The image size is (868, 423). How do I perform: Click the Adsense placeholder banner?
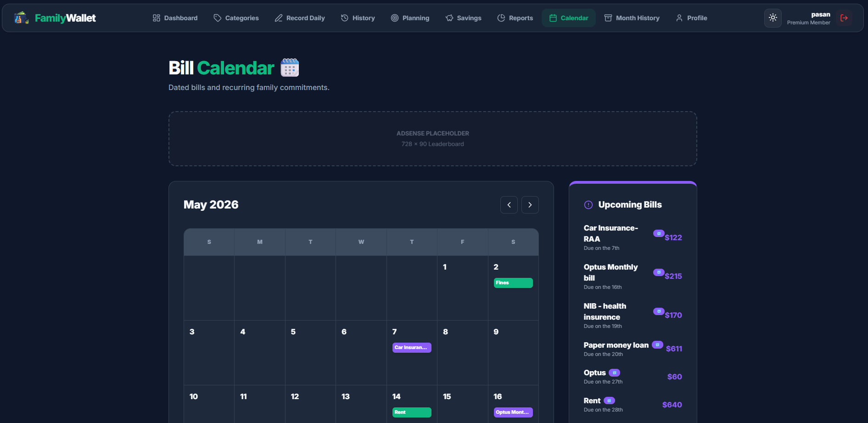point(433,139)
